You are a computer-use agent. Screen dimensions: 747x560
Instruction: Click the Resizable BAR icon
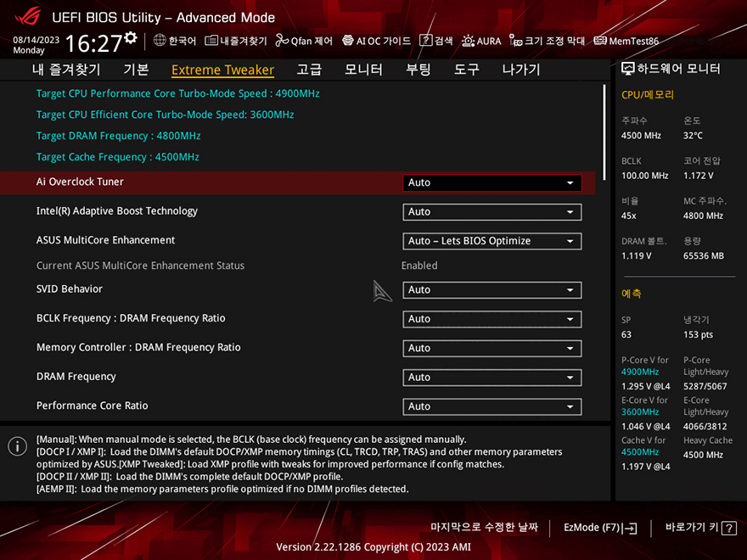(515, 41)
